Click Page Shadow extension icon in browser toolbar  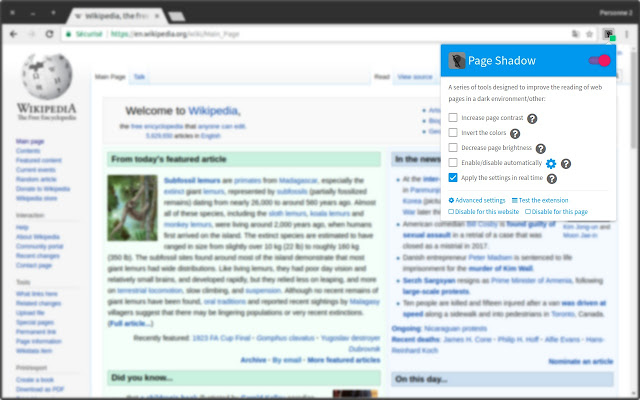[x=609, y=34]
